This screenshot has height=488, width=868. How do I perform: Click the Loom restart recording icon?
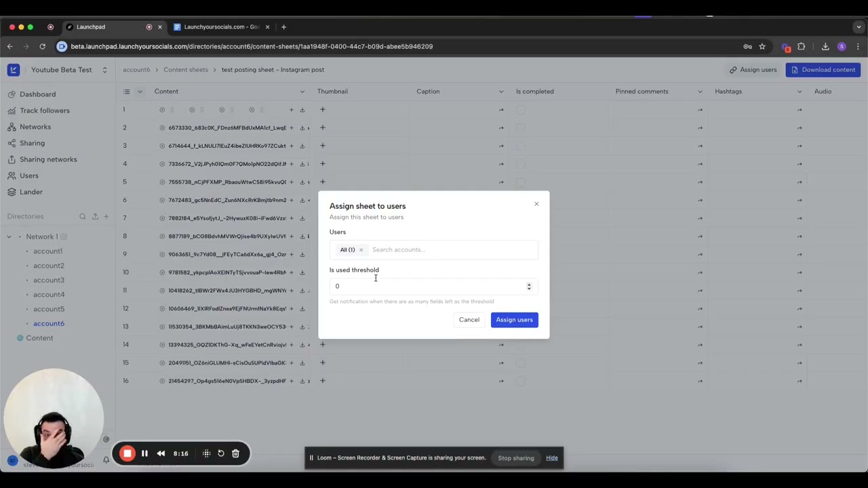221,453
